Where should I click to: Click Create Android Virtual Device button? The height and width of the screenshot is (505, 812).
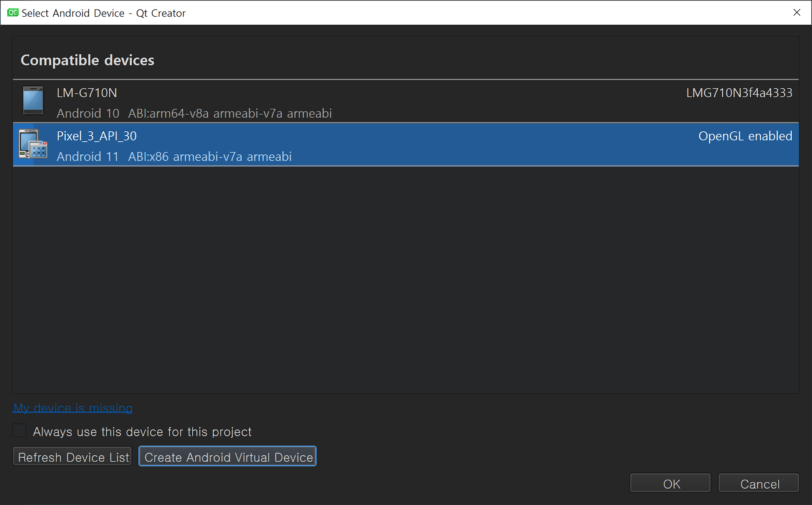click(228, 457)
